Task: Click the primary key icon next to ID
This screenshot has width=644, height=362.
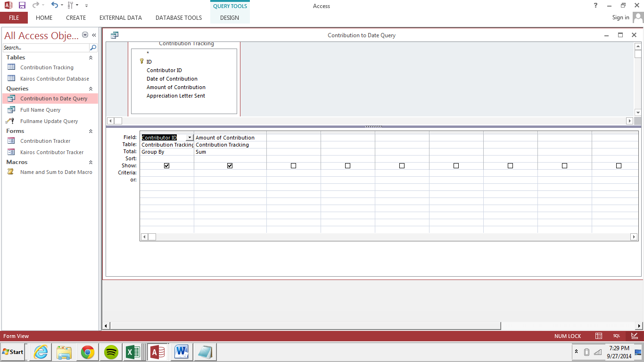Action: pyautogui.click(x=141, y=61)
